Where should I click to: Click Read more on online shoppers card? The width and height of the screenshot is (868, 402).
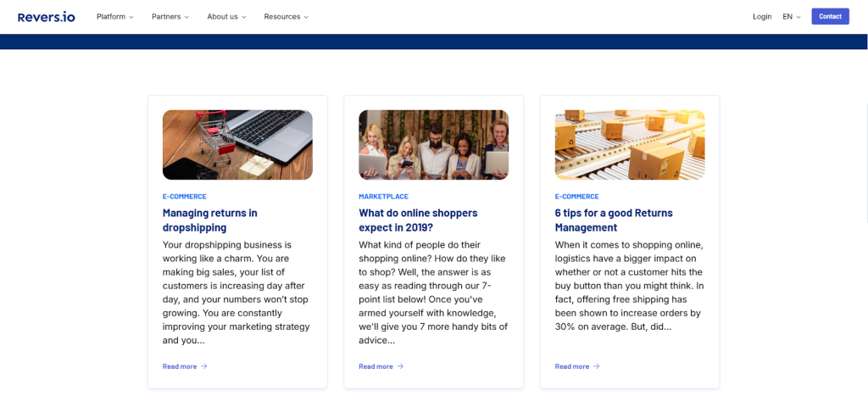point(376,366)
